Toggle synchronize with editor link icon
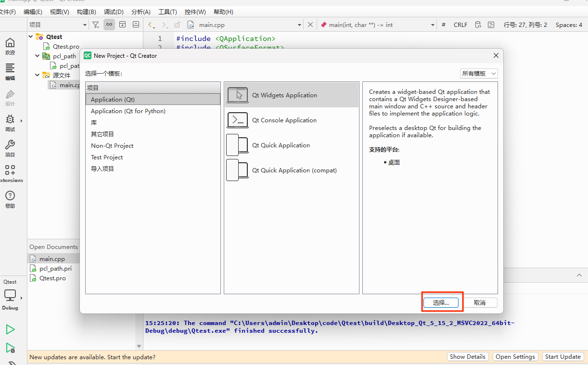 109,25
